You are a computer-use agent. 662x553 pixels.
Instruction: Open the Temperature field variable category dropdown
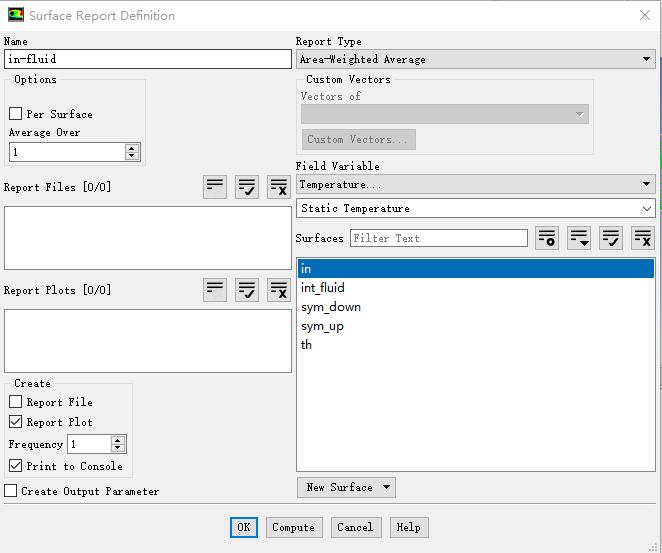pyautogui.click(x=475, y=184)
